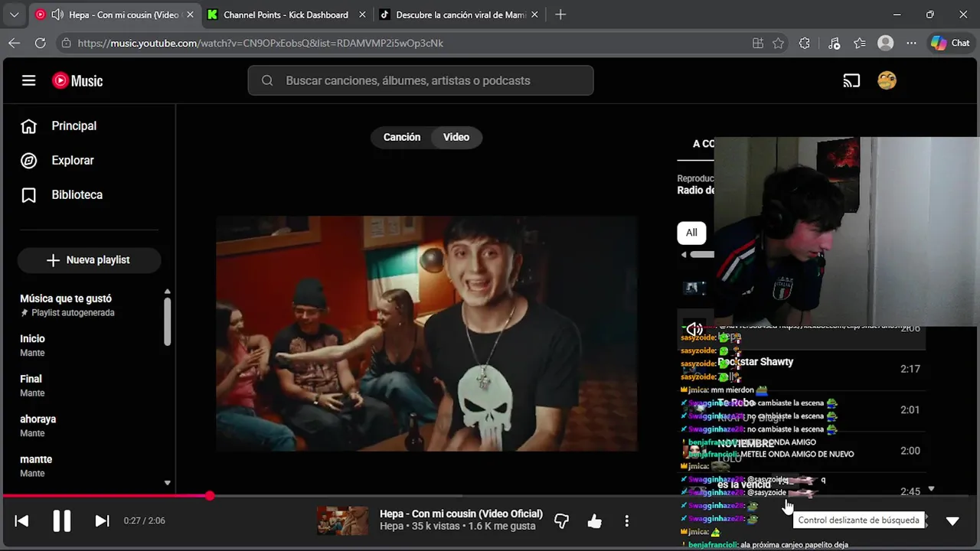This screenshot has height=551, width=980.
Task: Click Nueva playlist button
Action: tap(89, 260)
